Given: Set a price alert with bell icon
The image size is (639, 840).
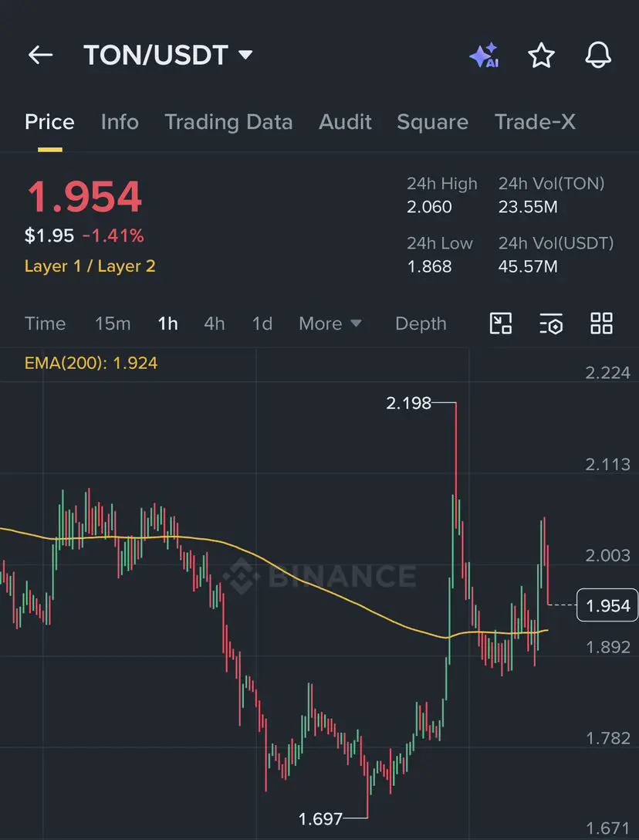Looking at the screenshot, I should [598, 55].
